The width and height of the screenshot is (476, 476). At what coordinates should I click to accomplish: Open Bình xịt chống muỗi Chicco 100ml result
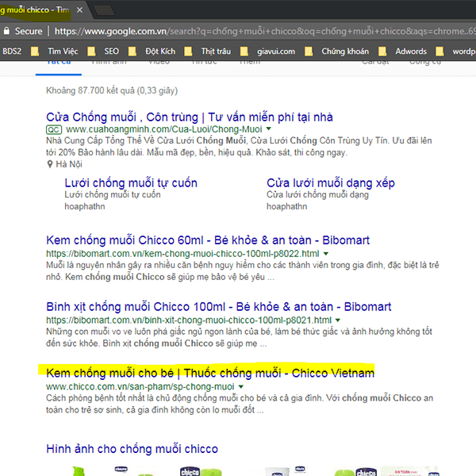(x=219, y=307)
